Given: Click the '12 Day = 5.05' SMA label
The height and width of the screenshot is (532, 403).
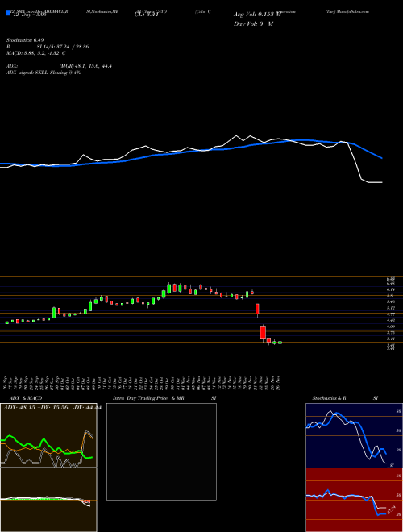Looking at the screenshot, I should coord(28,15).
